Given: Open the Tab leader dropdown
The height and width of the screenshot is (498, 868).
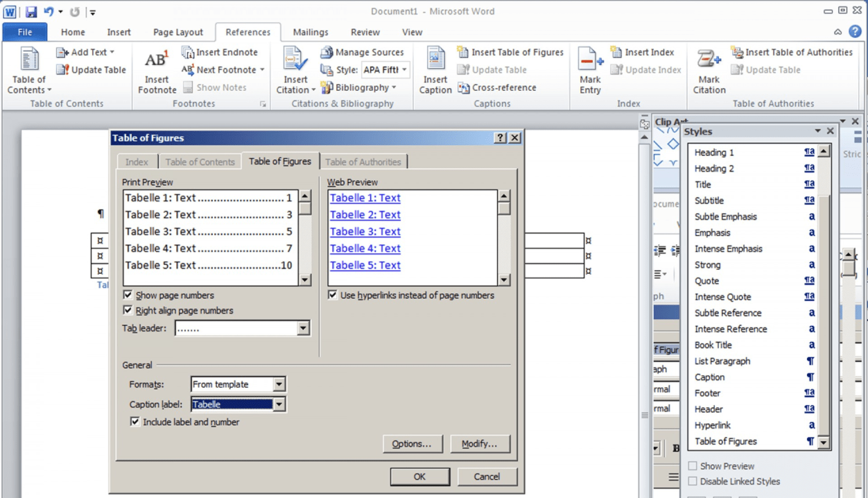Looking at the screenshot, I should pos(303,328).
